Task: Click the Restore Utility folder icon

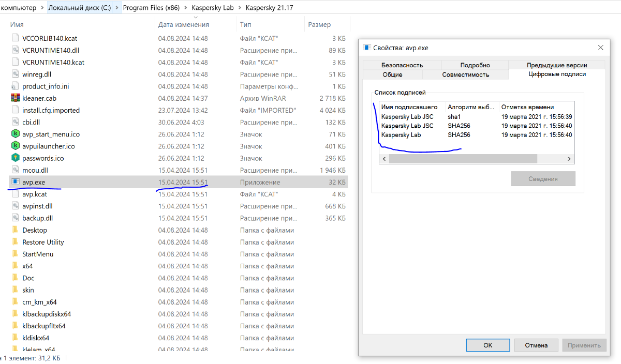Action: (15, 242)
